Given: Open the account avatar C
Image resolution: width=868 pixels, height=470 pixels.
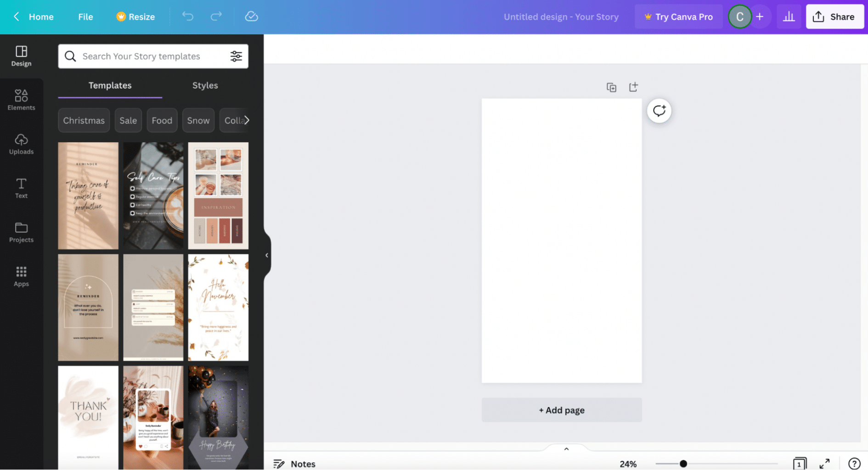Looking at the screenshot, I should pyautogui.click(x=739, y=17).
